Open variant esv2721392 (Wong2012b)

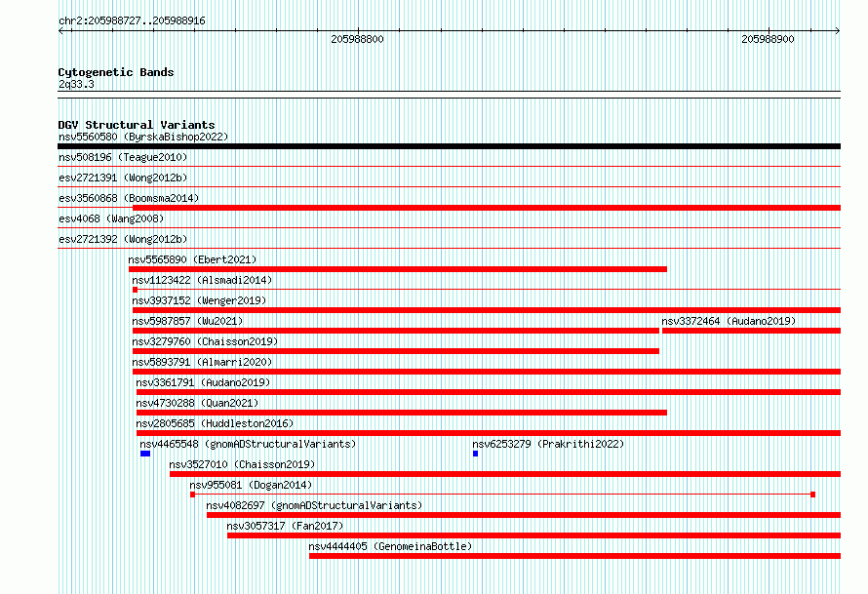[x=123, y=239]
